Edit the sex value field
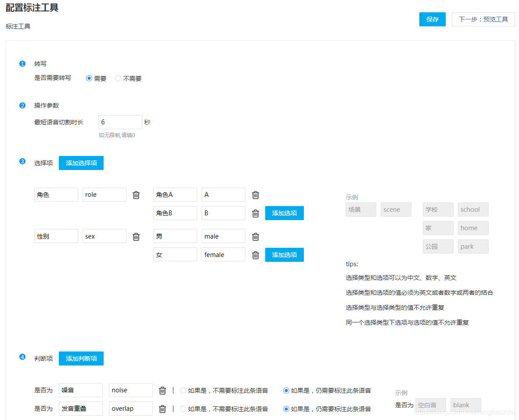Screen dimensions: 519x420 coord(104,236)
